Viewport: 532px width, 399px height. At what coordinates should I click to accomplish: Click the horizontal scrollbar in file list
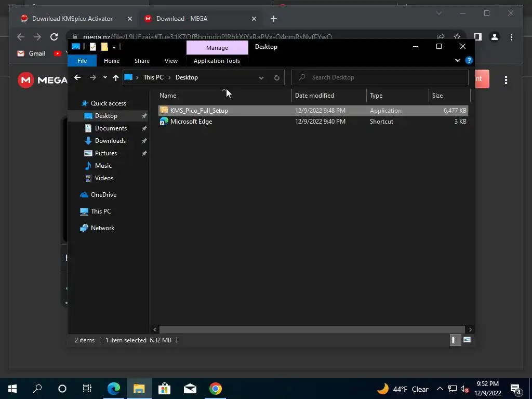coord(312,329)
